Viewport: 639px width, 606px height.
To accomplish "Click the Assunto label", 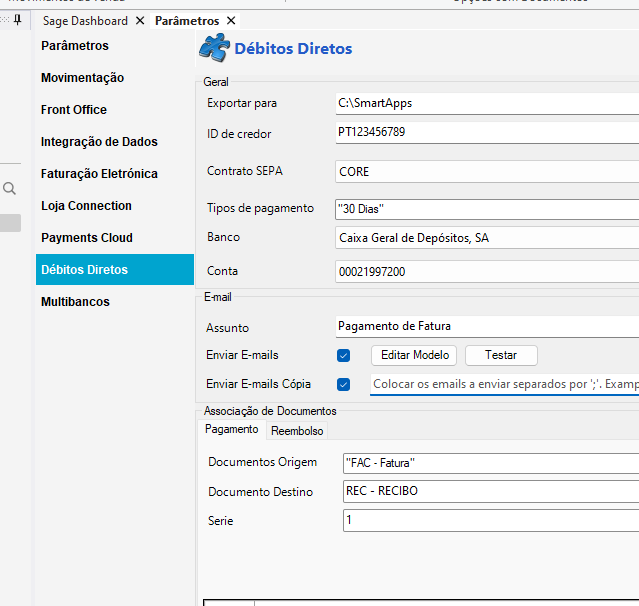I will (x=227, y=328).
